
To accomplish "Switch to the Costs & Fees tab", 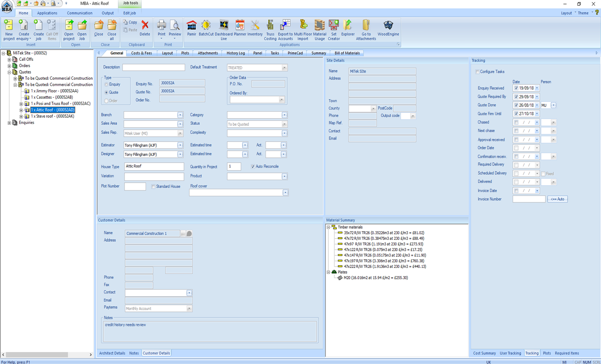I will (141, 53).
